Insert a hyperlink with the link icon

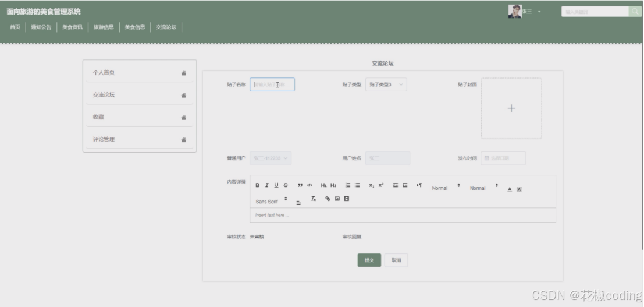point(328,199)
